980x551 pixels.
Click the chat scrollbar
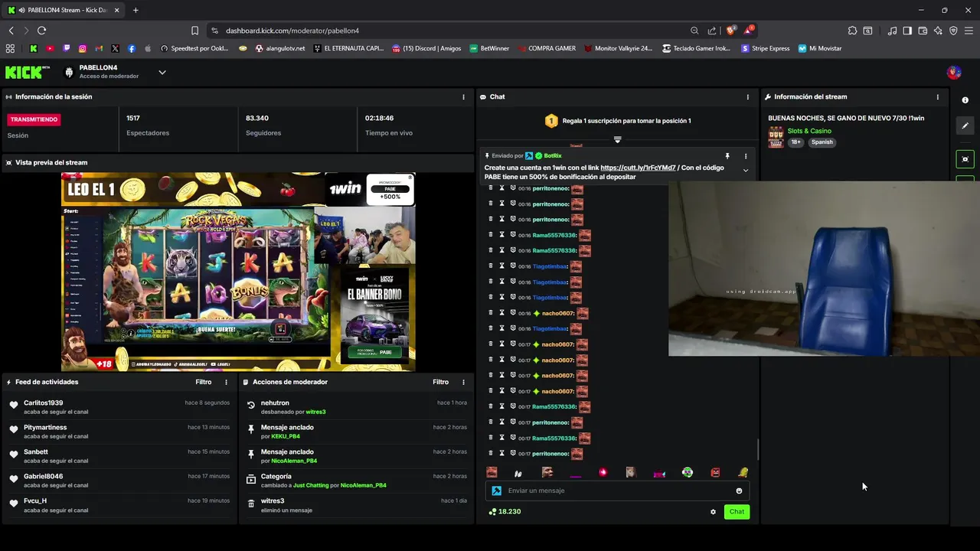tap(758, 448)
